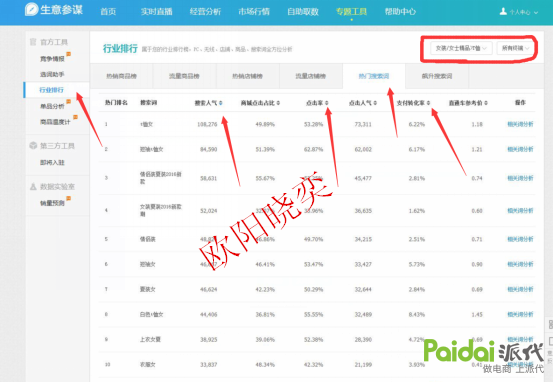Screen dimensions: 554x383
Task: Click click rate value 62.87%
Action: [314, 149]
